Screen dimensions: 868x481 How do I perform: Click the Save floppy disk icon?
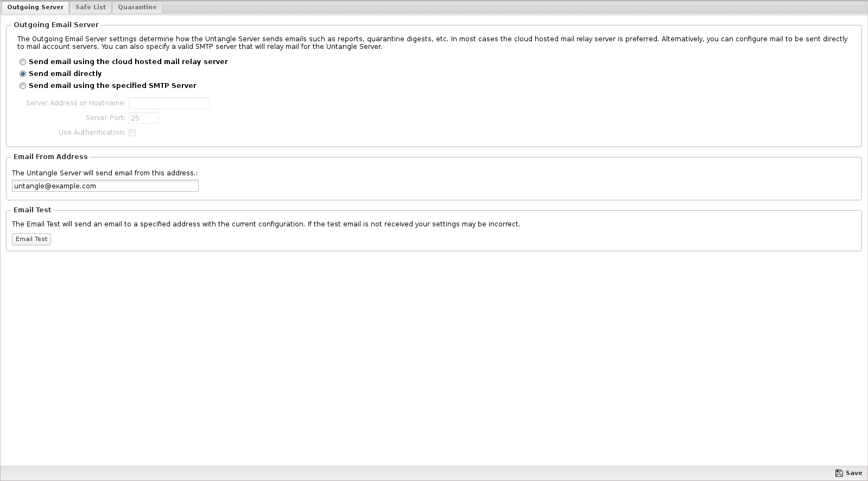(x=839, y=473)
